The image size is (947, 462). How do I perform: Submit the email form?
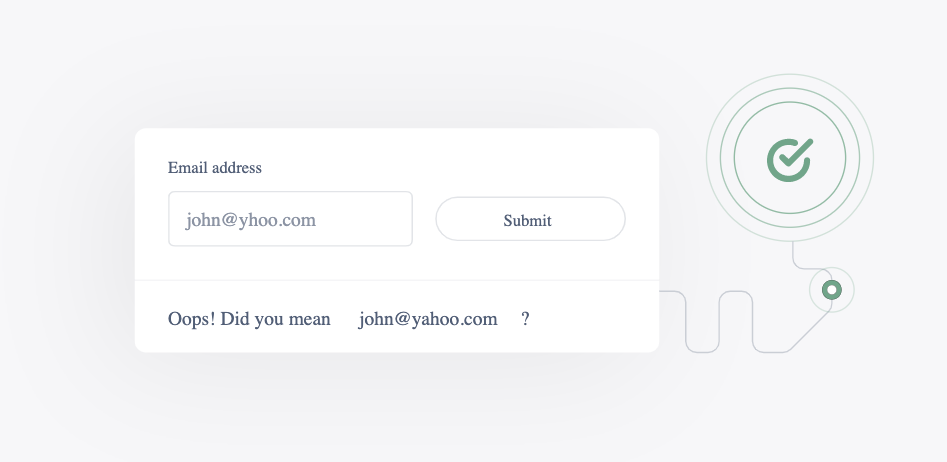[530, 219]
